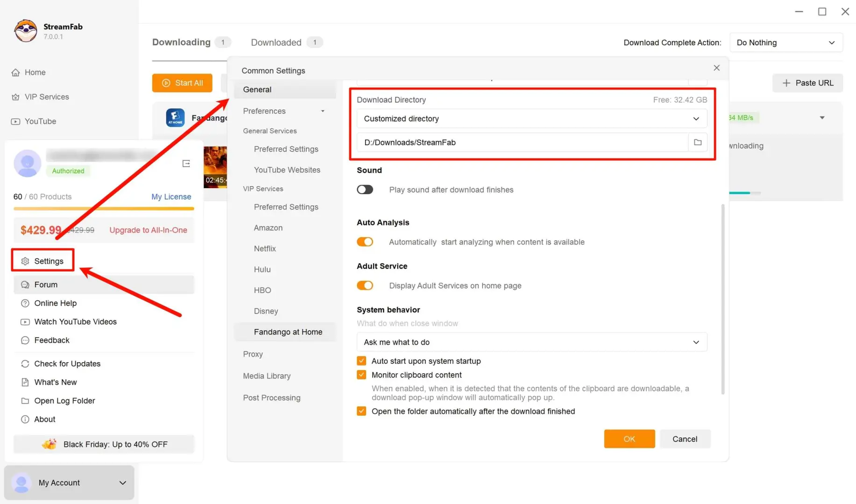Click the D:/Downloads/StreamFab path field

click(x=523, y=142)
